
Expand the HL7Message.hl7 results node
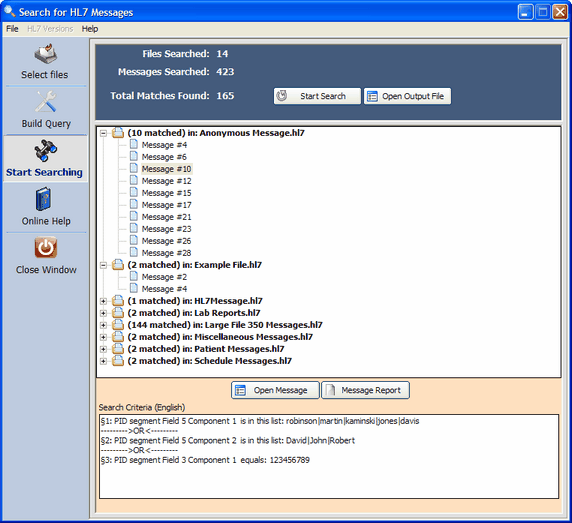[104, 301]
